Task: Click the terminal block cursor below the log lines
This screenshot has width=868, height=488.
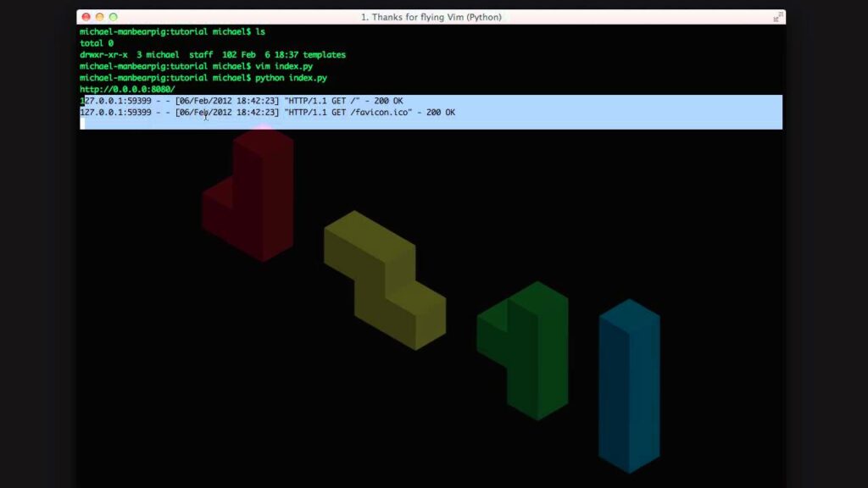Action: coord(83,124)
